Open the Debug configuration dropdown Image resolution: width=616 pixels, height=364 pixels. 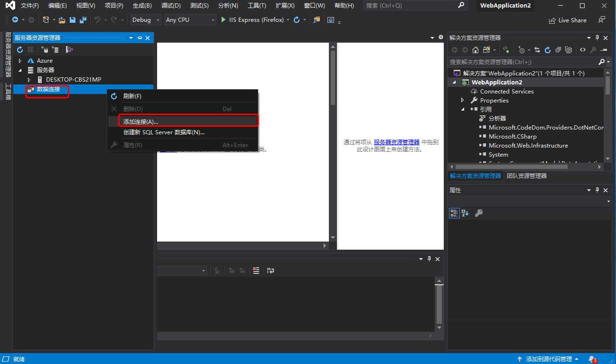(x=146, y=20)
